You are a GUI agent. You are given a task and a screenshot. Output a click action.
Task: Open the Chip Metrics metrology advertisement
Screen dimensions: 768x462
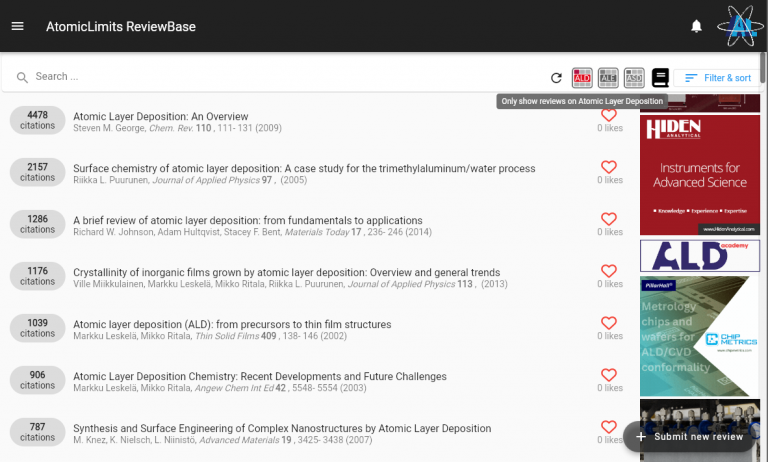[x=700, y=336]
